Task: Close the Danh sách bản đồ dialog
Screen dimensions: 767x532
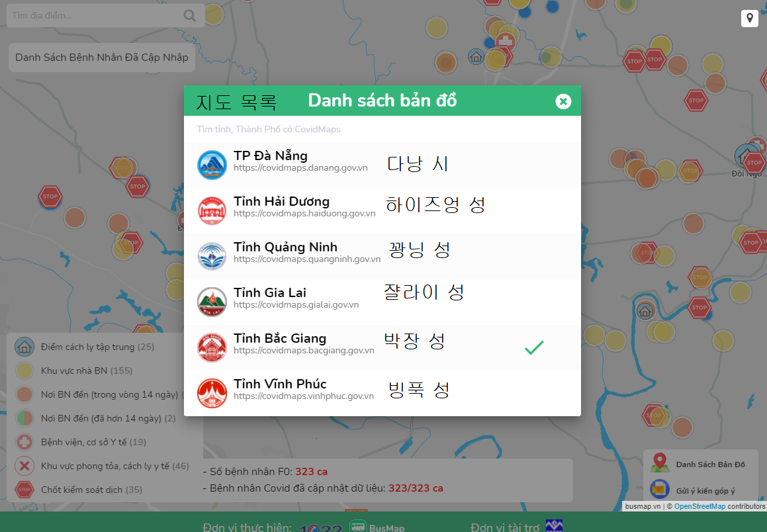Action: pyautogui.click(x=563, y=101)
